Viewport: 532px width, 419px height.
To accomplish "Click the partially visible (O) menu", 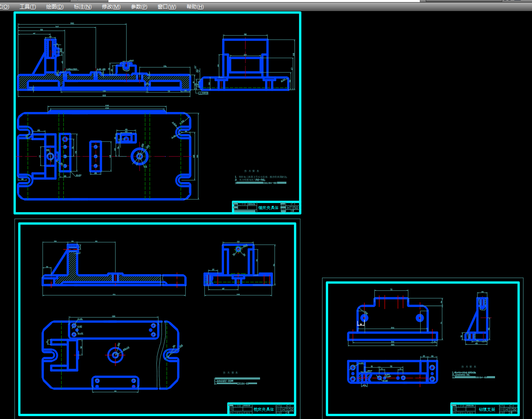I will click(x=4, y=7).
